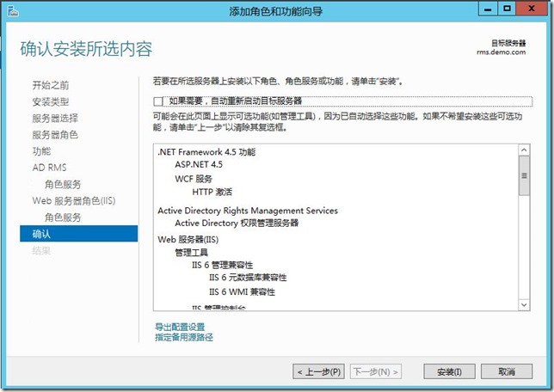
Task: Select the highlighted 确认 step
Action: pos(79,234)
